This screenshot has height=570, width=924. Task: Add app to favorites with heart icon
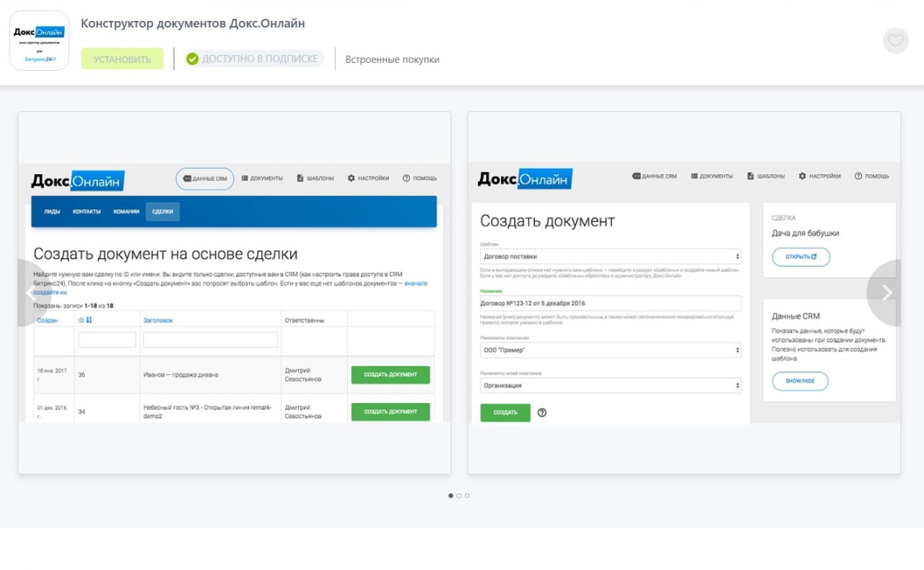click(x=896, y=40)
